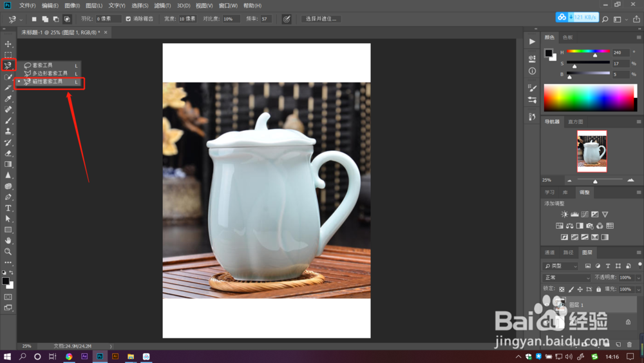This screenshot has width=644, height=363.
Task: Choose 多边形套索工具 from the flyout
Action: [x=51, y=74]
